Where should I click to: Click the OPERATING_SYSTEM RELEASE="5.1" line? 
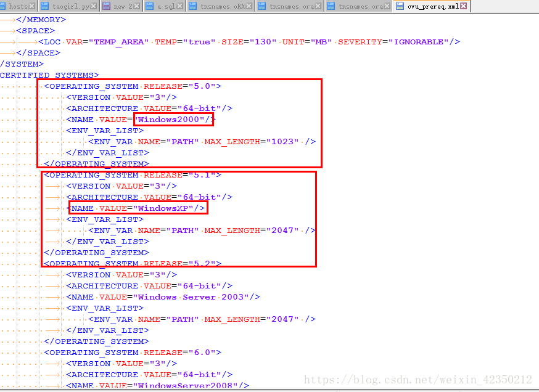tap(133, 175)
